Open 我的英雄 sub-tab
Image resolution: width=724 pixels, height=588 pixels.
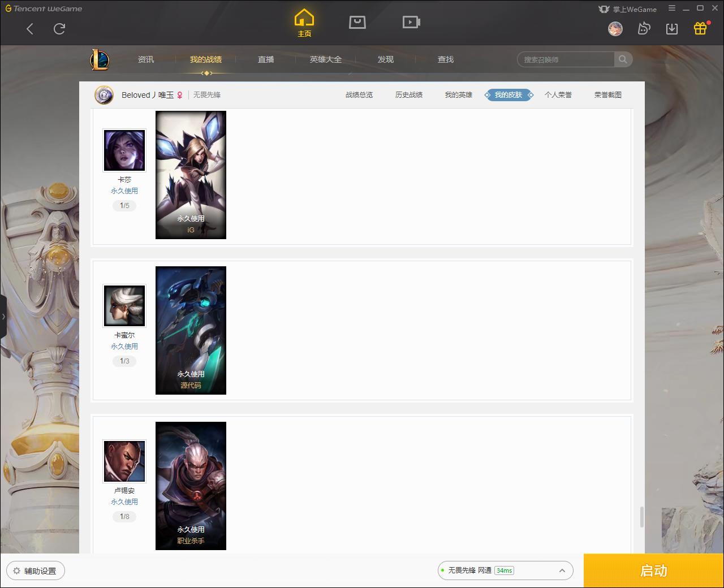click(x=459, y=95)
